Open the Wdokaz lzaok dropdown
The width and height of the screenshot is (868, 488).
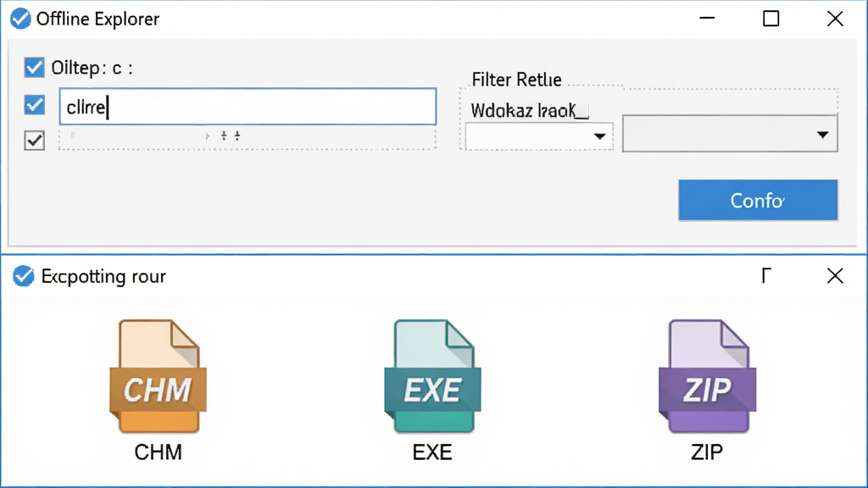(539, 136)
